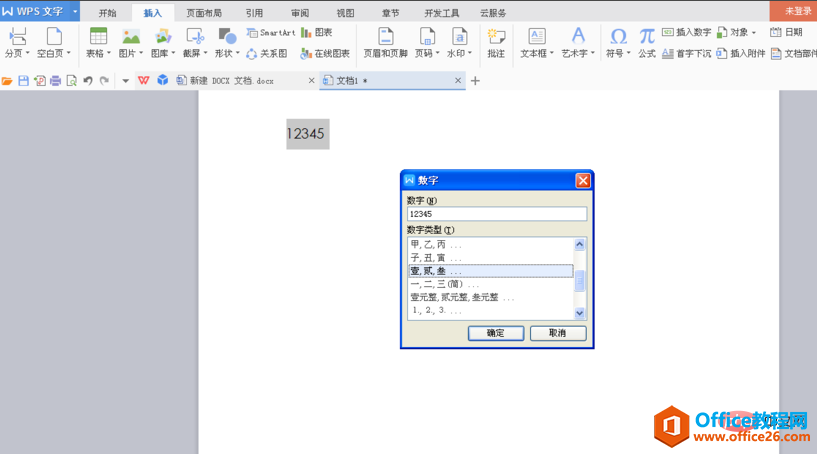This screenshot has height=454, width=817.
Task: Insert a chart (图表)
Action: click(317, 33)
